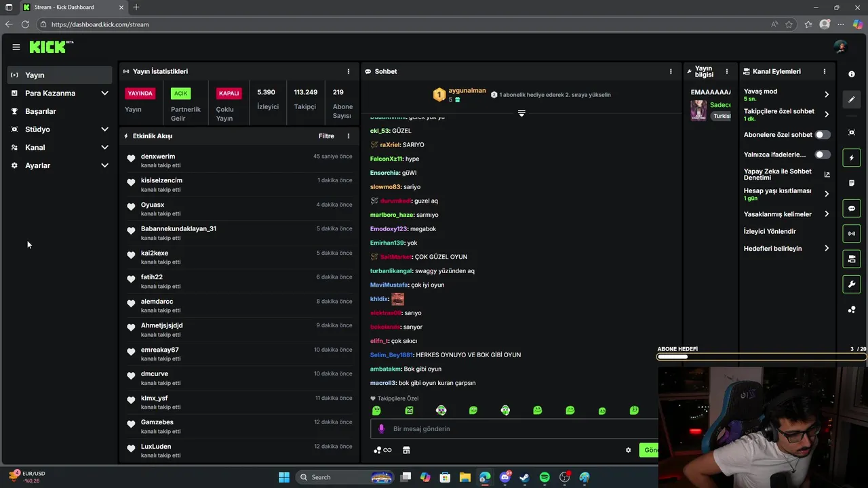Refresh the browser page

25,24
